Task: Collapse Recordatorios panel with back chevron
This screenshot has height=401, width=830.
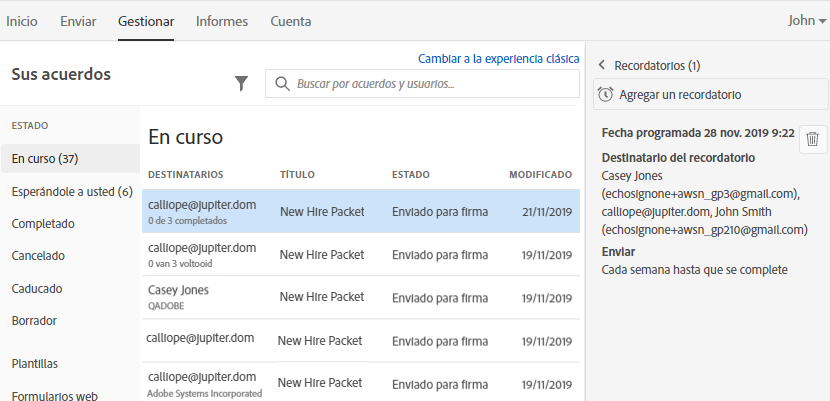Action: (602, 66)
